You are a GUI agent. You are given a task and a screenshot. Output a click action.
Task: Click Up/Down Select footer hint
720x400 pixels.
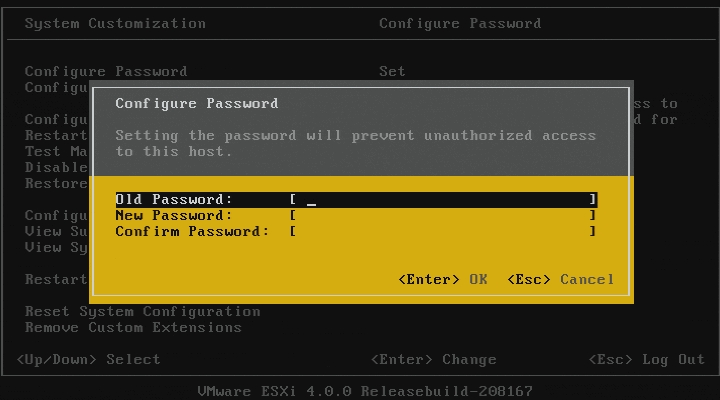(x=88, y=359)
